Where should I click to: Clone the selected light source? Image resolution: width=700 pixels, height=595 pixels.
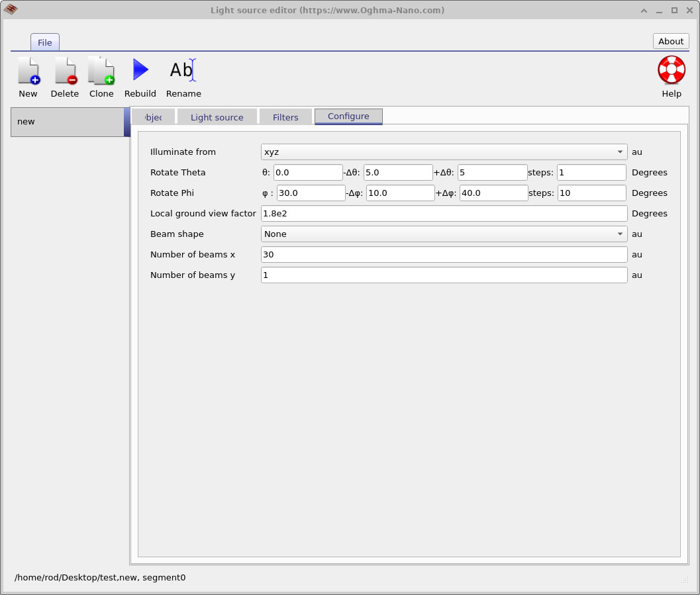(x=101, y=75)
